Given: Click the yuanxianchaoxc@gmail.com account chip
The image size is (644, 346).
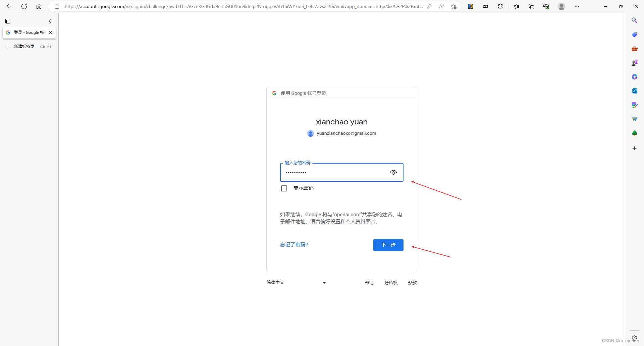Looking at the screenshot, I should [342, 133].
